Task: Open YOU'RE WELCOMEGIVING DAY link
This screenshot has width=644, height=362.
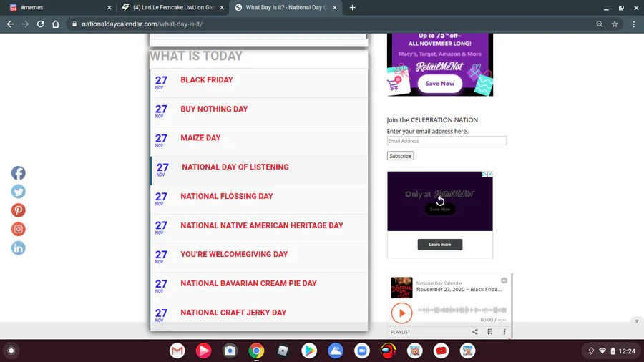Action: [x=234, y=254]
